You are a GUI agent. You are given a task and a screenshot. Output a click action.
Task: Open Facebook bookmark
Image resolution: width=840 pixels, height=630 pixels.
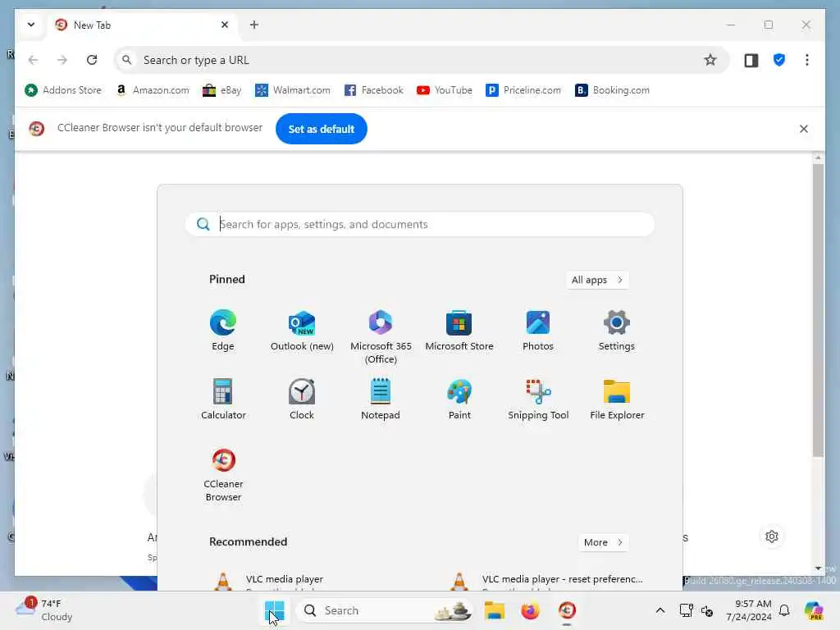pos(373,90)
